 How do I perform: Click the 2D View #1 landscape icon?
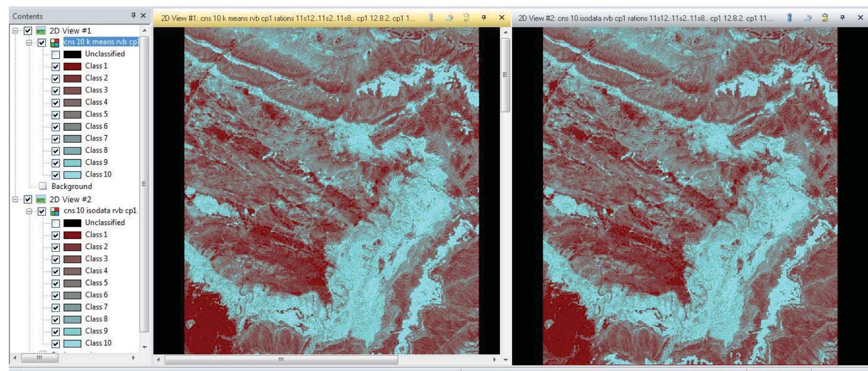click(x=41, y=31)
